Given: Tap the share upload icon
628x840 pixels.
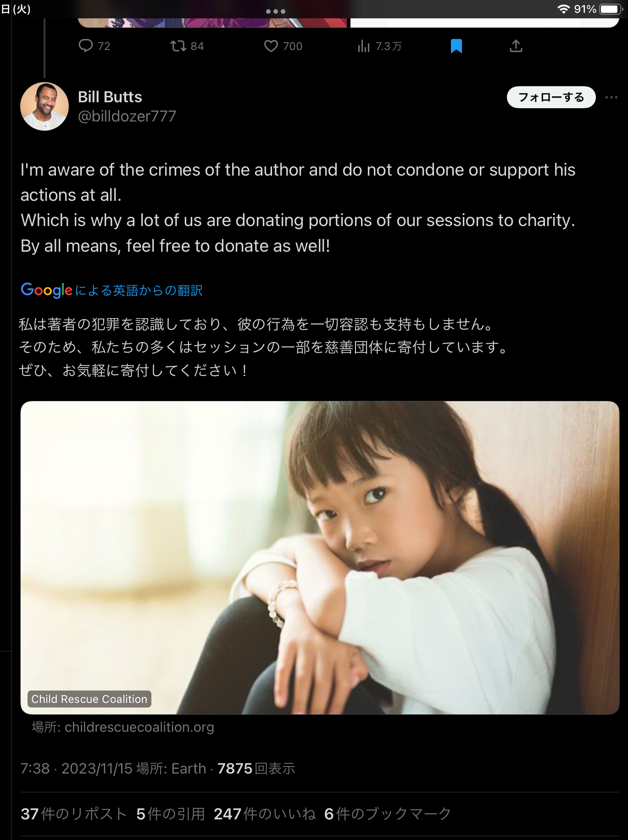Looking at the screenshot, I should tap(516, 46).
